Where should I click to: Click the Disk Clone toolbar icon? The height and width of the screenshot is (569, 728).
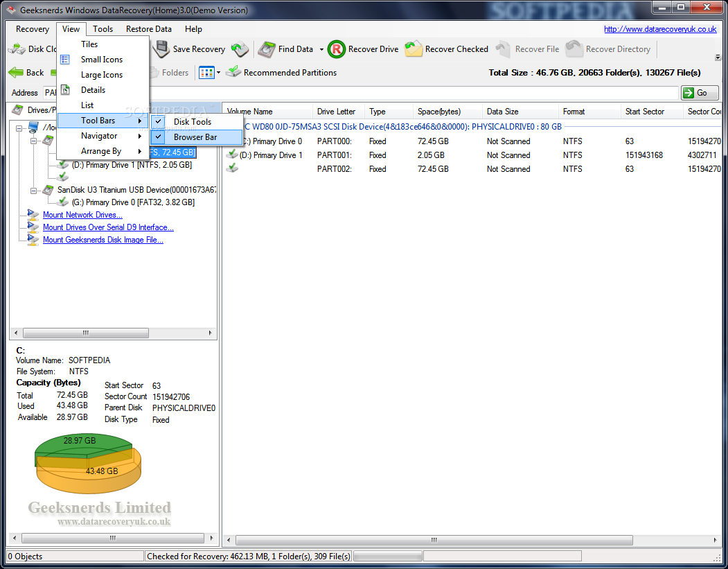click(17, 49)
